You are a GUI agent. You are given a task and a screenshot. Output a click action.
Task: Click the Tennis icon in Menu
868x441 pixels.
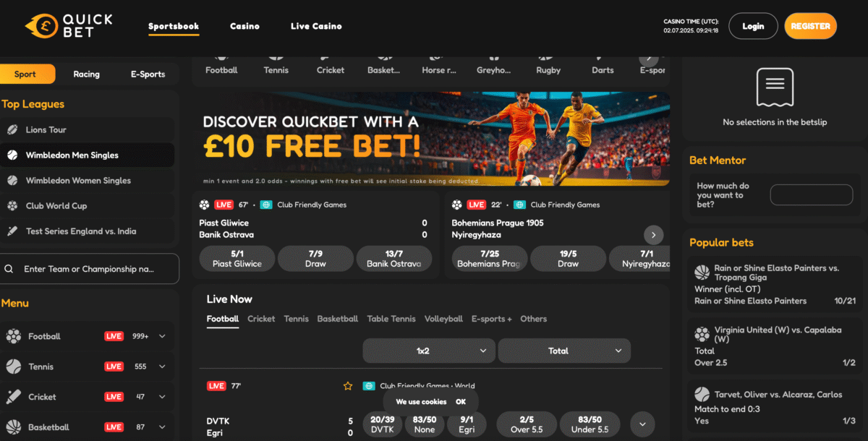[14, 367]
